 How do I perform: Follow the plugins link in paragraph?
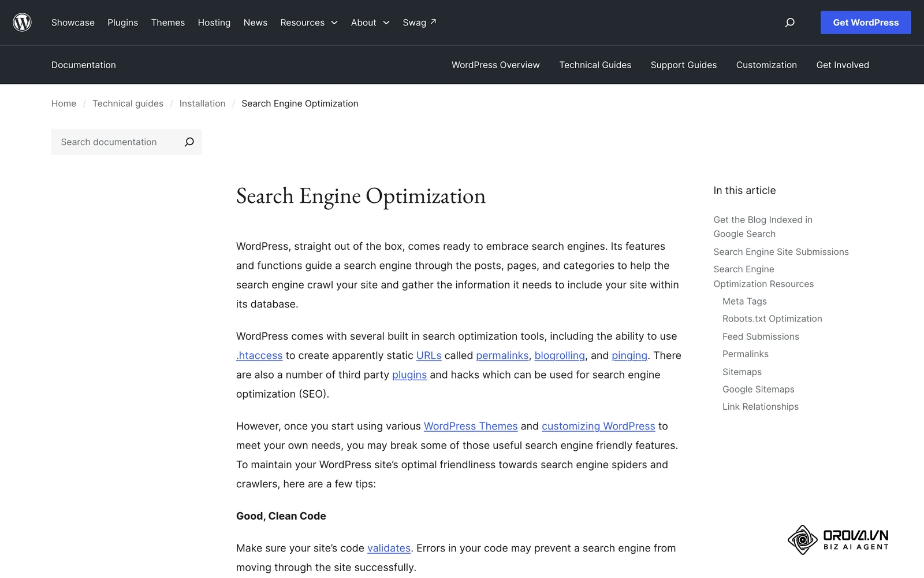pos(409,375)
